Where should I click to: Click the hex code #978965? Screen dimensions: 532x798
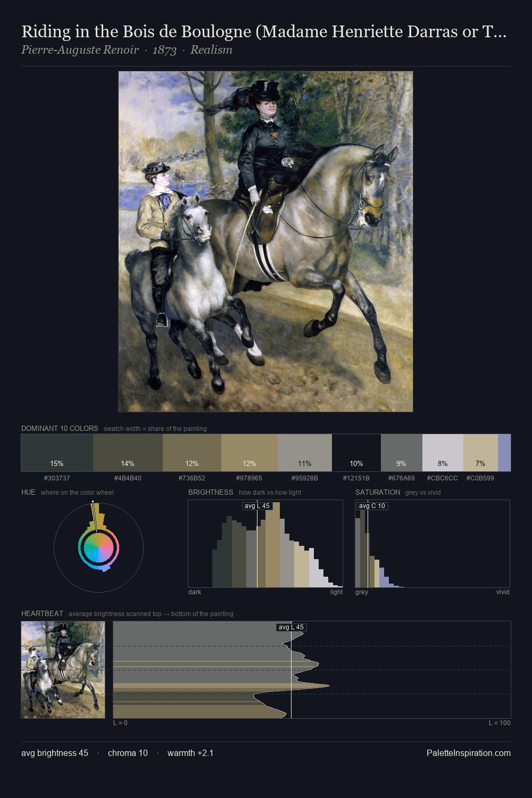tap(250, 478)
